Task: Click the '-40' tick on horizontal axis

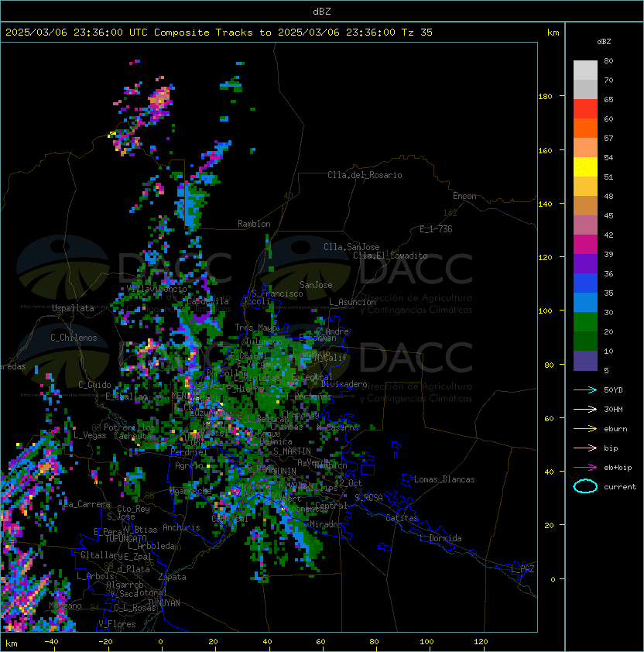Action: pos(51,642)
